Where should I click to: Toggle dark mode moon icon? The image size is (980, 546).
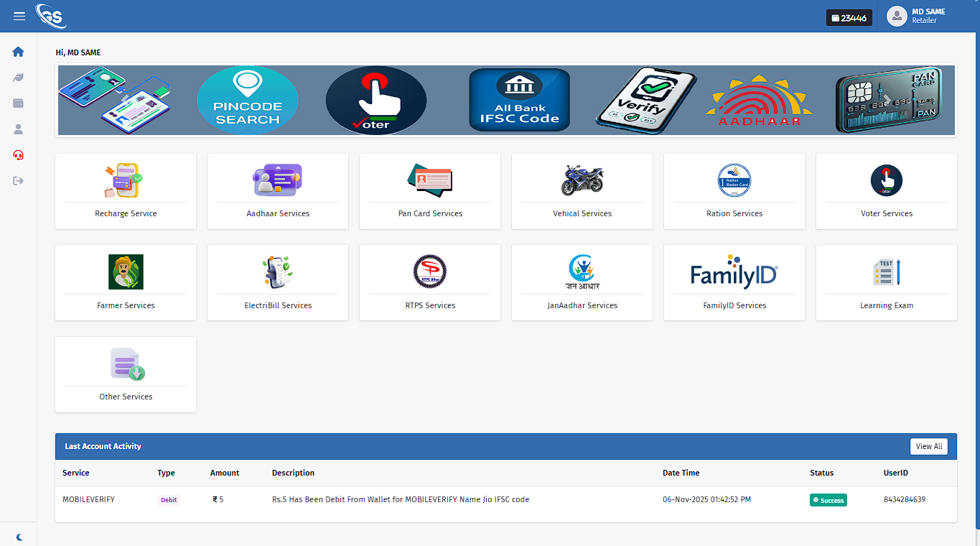coord(19,537)
